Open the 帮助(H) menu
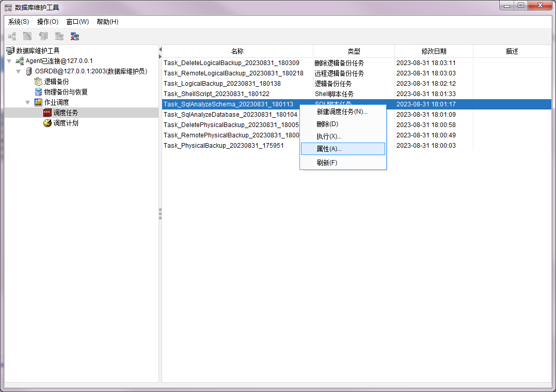 pos(107,22)
